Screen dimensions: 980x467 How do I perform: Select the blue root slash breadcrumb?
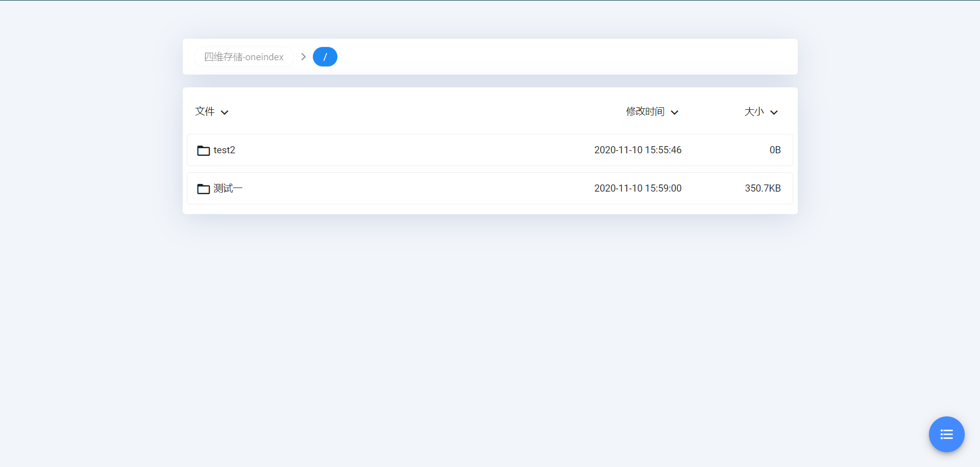click(x=325, y=57)
